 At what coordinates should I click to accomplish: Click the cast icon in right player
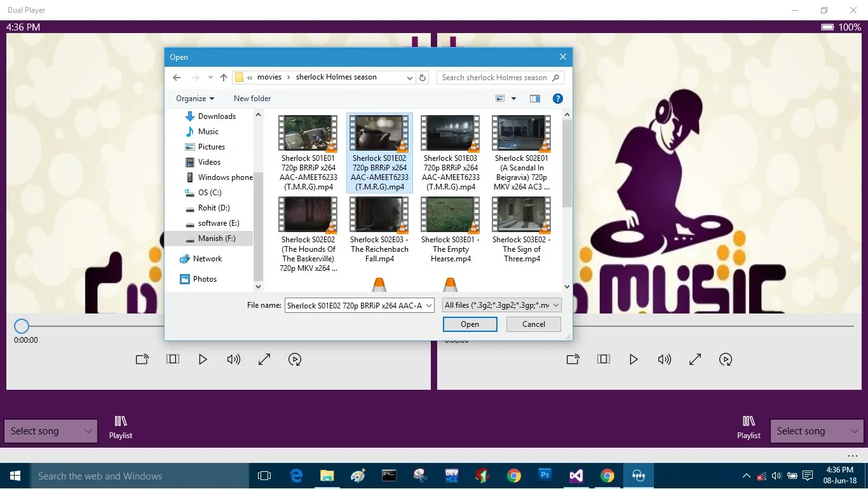tap(573, 359)
